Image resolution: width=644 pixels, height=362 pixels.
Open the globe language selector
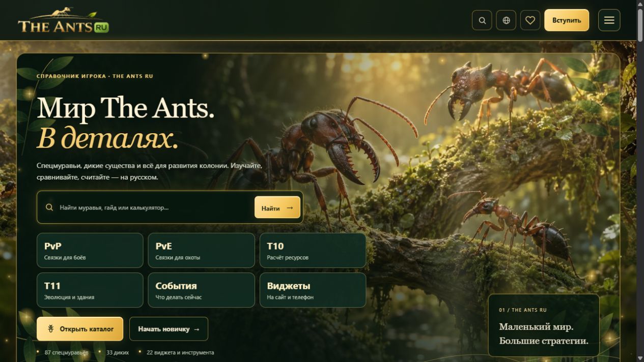click(x=506, y=20)
